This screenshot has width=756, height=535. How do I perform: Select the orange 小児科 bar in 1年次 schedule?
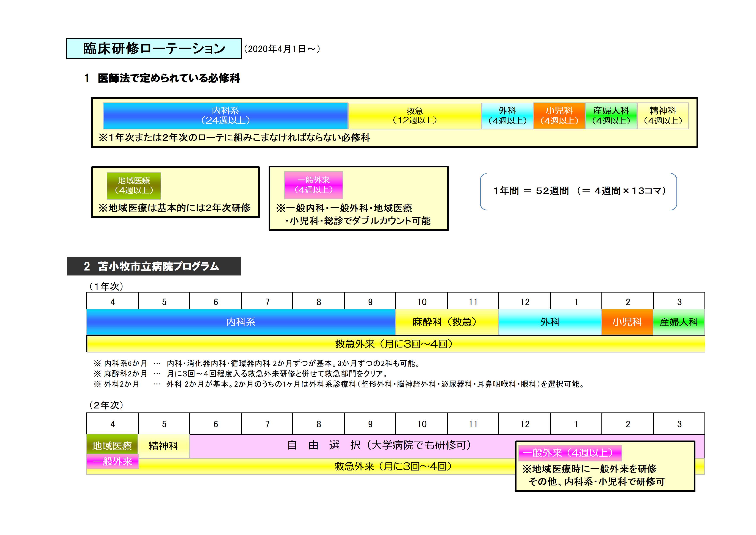click(627, 322)
